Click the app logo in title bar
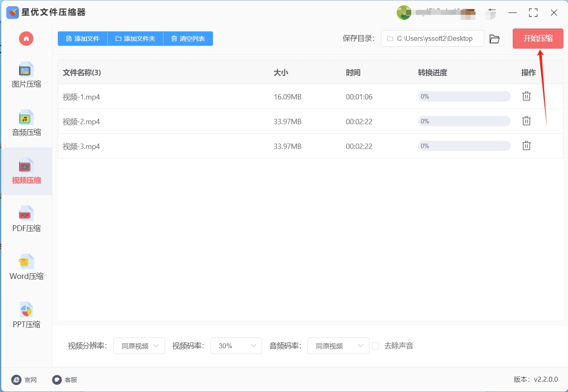Viewport: 568px width, 392px height. click(12, 12)
